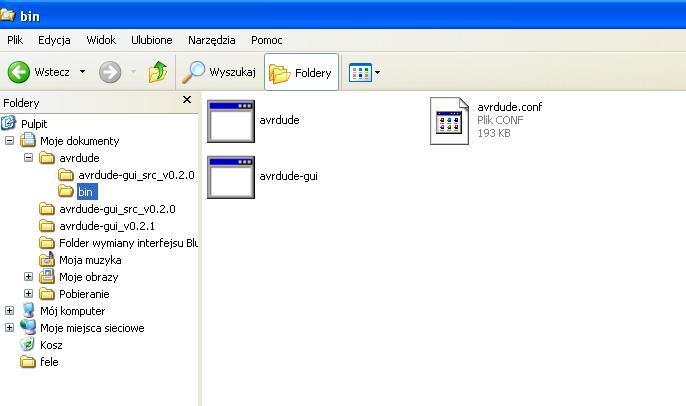Select the avrdude application icon

231,121
